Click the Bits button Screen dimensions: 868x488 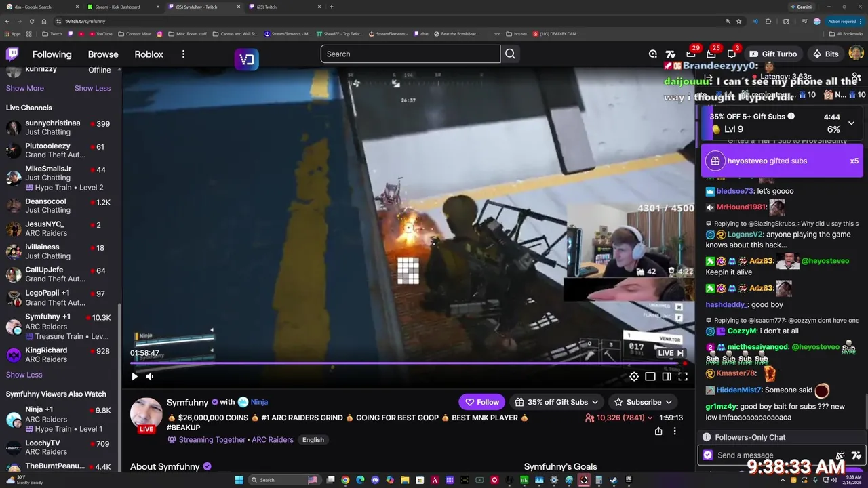[825, 54]
